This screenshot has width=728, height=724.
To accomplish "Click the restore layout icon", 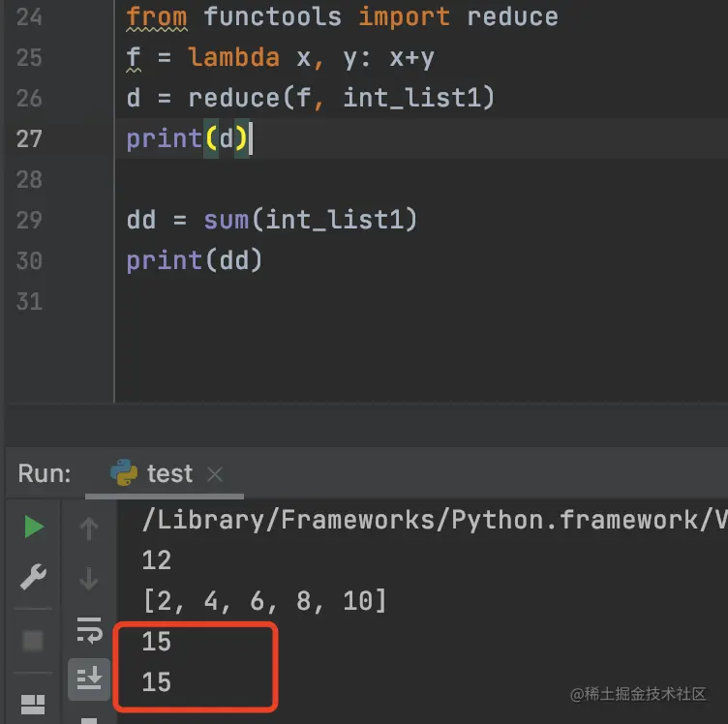I will click(x=33, y=705).
